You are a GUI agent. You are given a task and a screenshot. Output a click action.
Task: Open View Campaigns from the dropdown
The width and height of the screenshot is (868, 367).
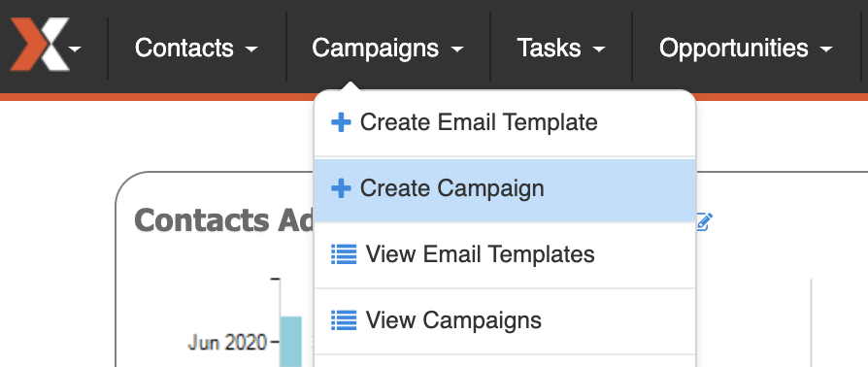coord(504,321)
